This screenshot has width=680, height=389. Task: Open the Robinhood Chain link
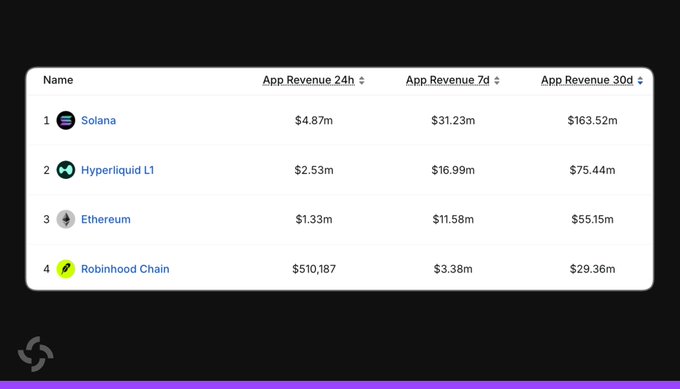point(125,269)
